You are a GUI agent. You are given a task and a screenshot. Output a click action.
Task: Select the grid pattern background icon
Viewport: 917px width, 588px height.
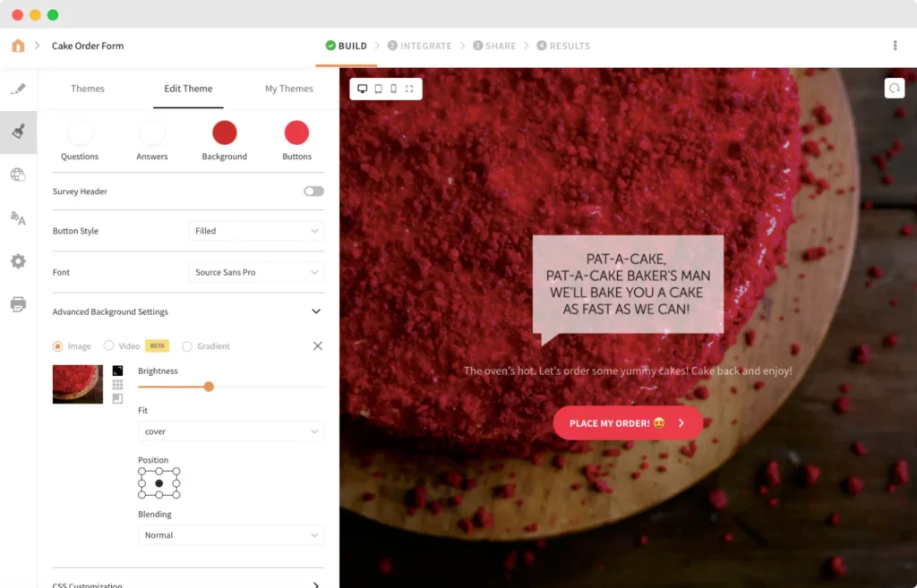117,385
